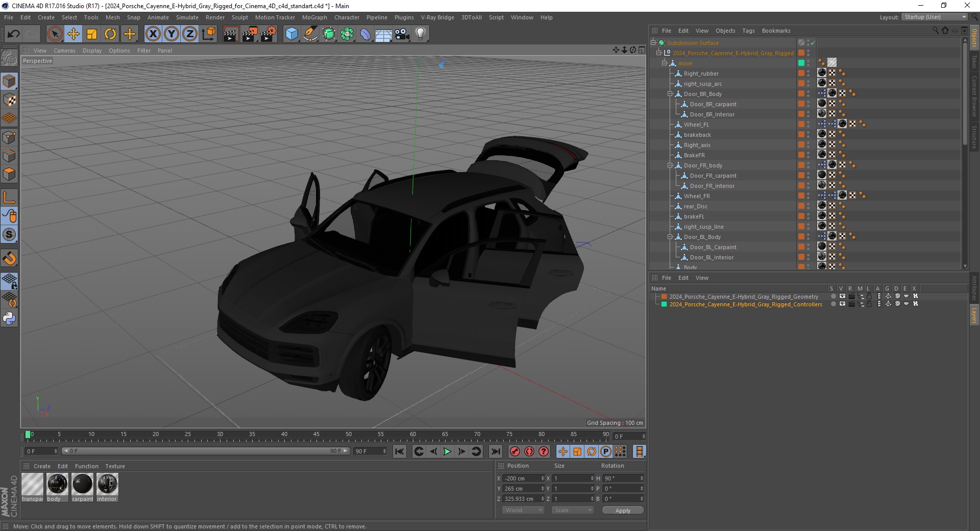Click the Controllers layer green color swatch

click(664, 304)
